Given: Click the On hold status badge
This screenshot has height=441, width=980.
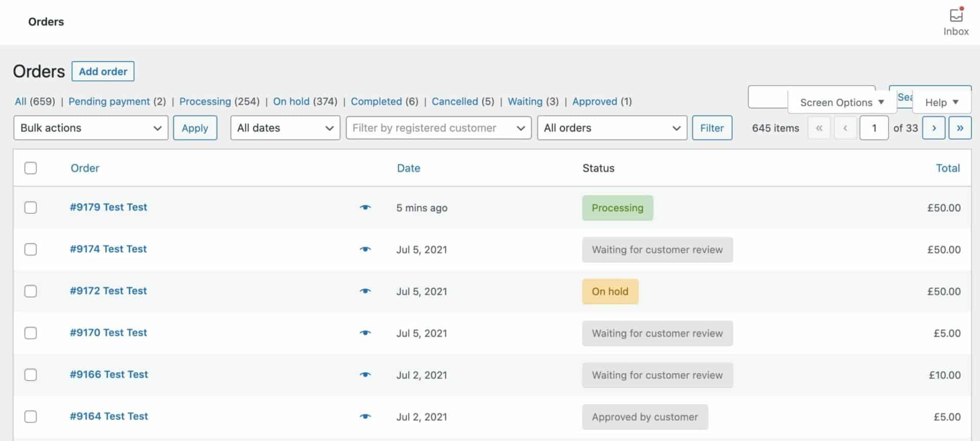Looking at the screenshot, I should pos(610,291).
